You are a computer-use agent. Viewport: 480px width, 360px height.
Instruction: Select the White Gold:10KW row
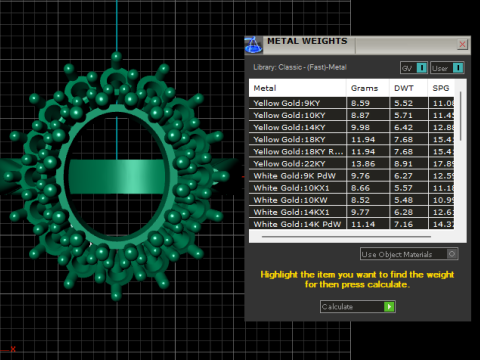[x=352, y=200]
